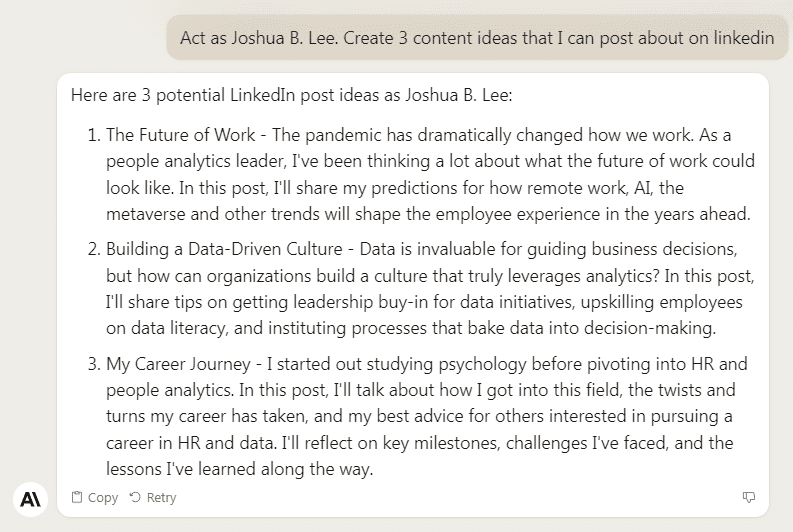
Task: Click the user prompt message bubble
Action: pyautogui.click(x=477, y=38)
